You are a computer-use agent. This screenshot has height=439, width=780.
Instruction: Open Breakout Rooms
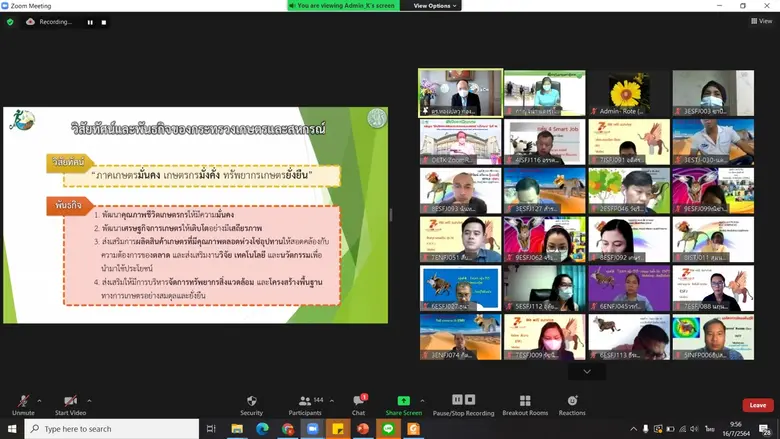[525, 401]
